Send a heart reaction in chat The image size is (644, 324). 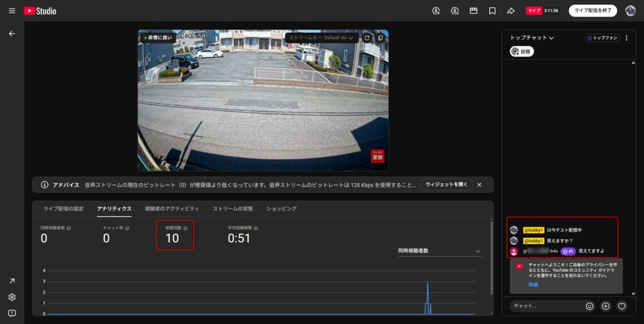pos(622,306)
